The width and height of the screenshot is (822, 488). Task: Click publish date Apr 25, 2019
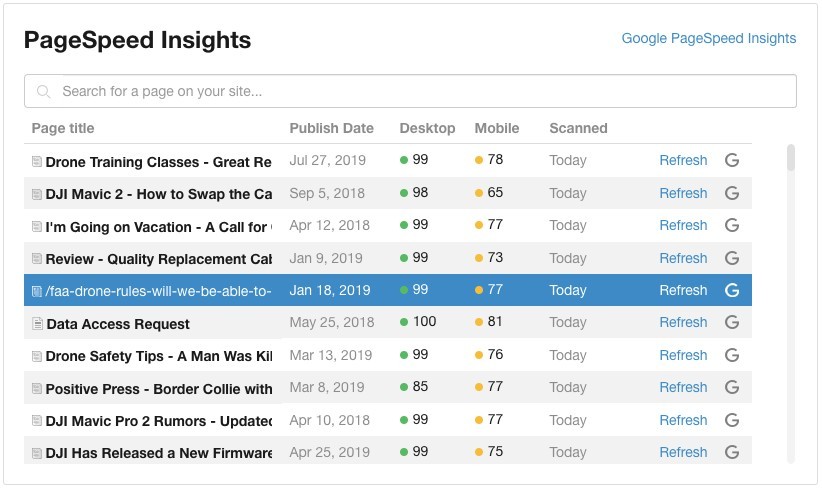click(330, 452)
